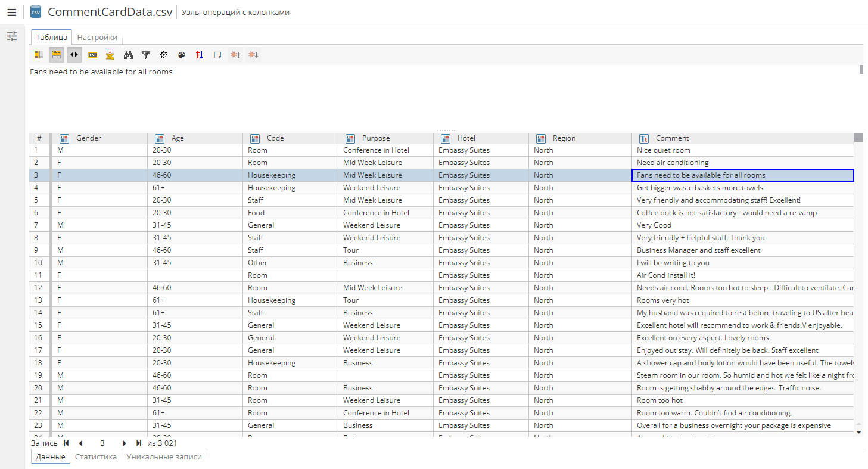This screenshot has height=469, width=868.
Task: Click the Gender column header
Action: [100, 138]
